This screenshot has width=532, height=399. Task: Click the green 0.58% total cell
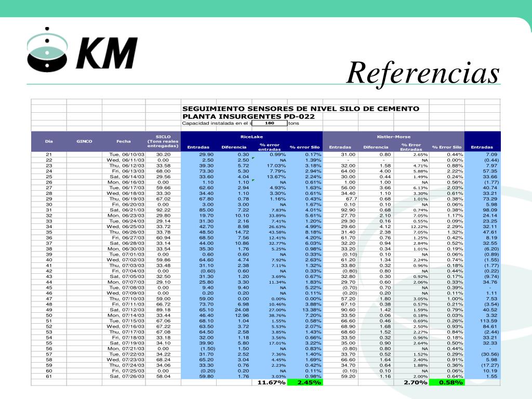(x=447, y=382)
